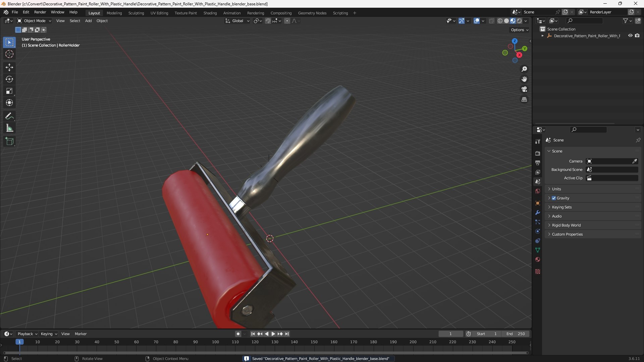This screenshot has width=644, height=362.
Task: Click the Options button in viewport
Action: pyautogui.click(x=519, y=30)
